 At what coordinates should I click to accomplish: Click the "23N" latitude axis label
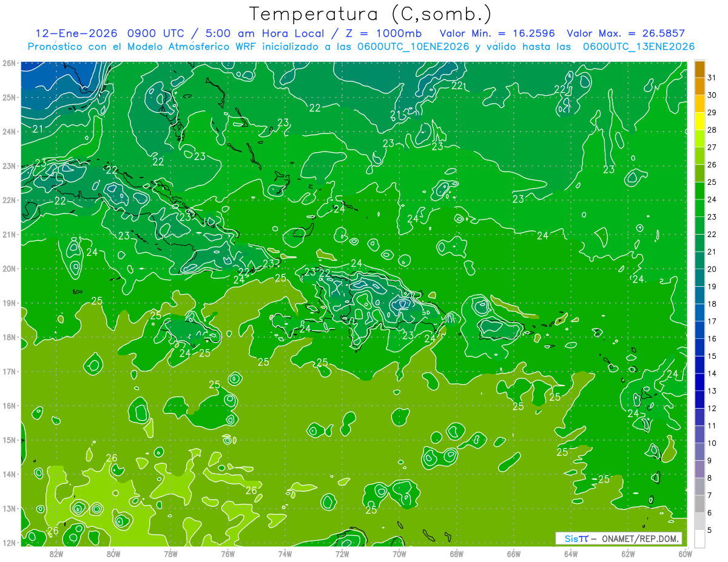pos(8,166)
